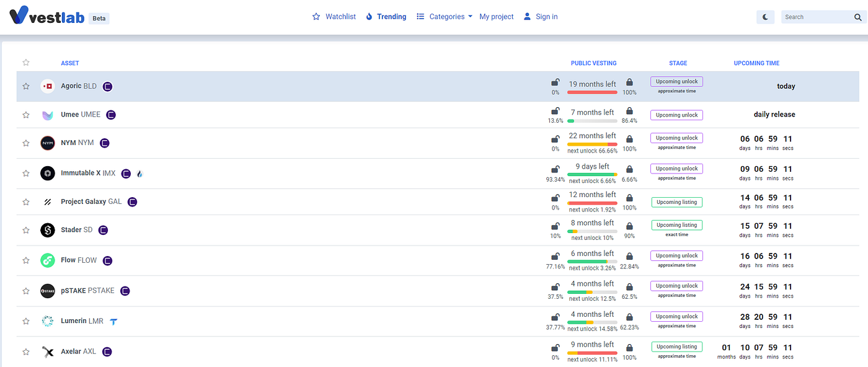
Task: Click the Project Galaxy token logo
Action: (48, 201)
